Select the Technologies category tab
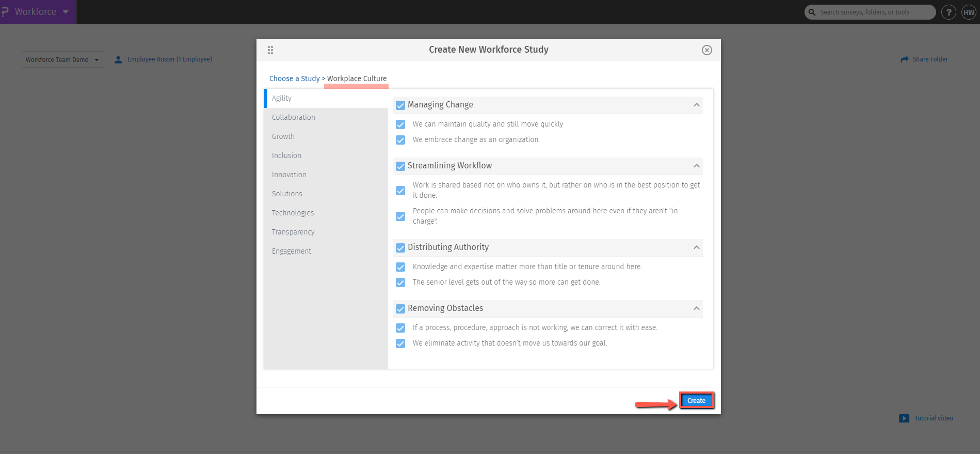 (x=326, y=213)
